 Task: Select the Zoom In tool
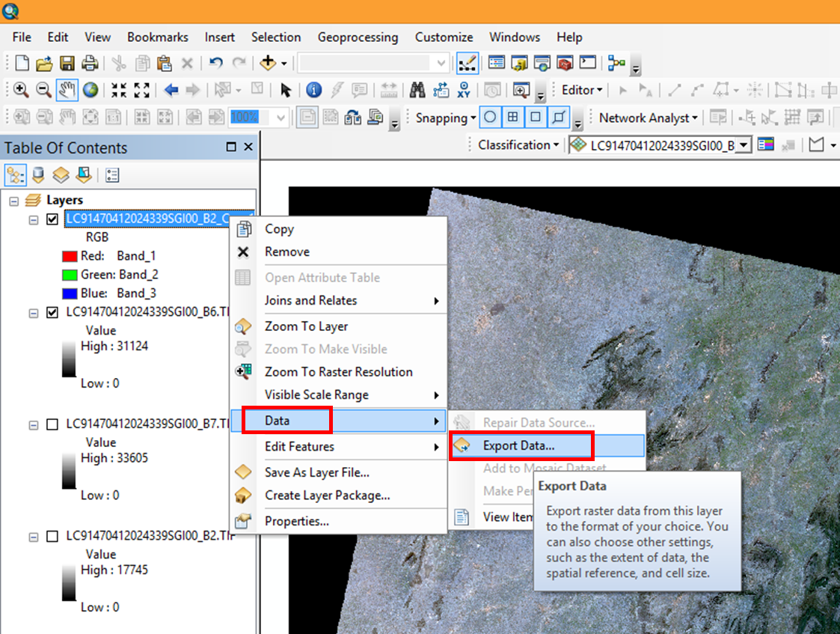pyautogui.click(x=19, y=90)
